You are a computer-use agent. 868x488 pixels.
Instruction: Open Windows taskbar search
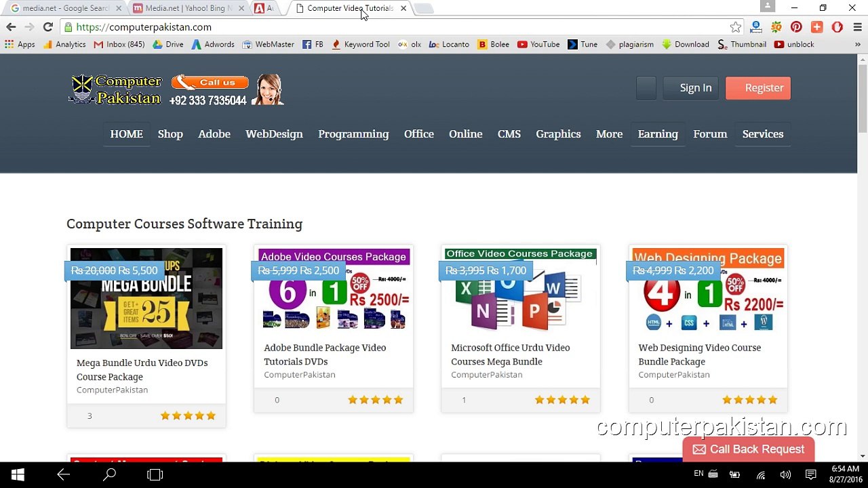pyautogui.click(x=109, y=474)
